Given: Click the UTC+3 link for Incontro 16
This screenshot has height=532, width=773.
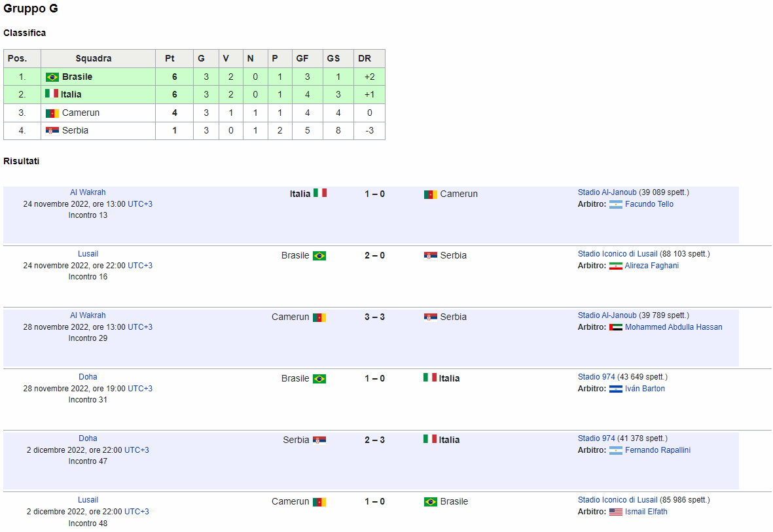Looking at the screenshot, I should point(140,265).
